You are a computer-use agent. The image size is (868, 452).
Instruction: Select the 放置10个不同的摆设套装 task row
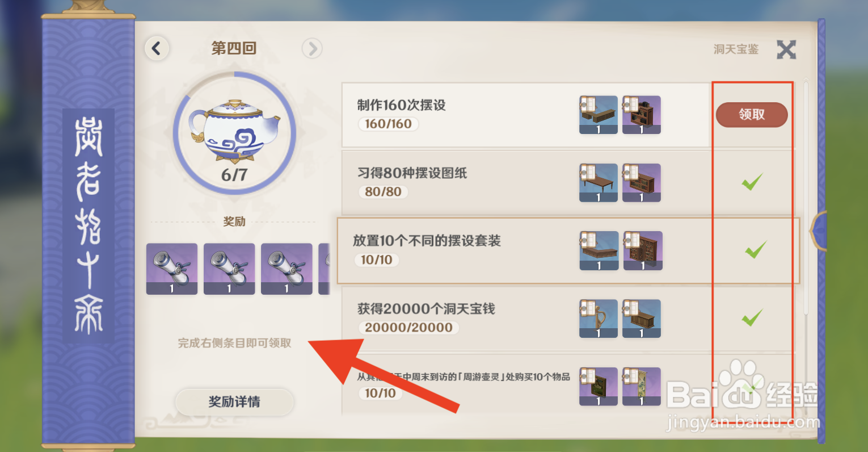coord(568,250)
